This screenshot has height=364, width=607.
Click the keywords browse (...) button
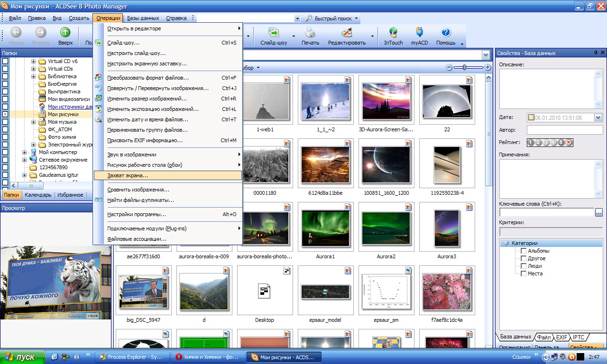pos(598,212)
